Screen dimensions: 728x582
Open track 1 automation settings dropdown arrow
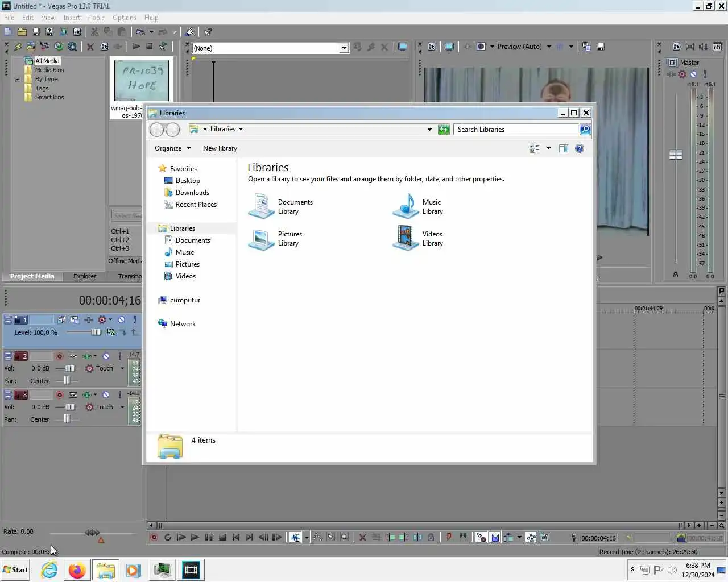110,319
